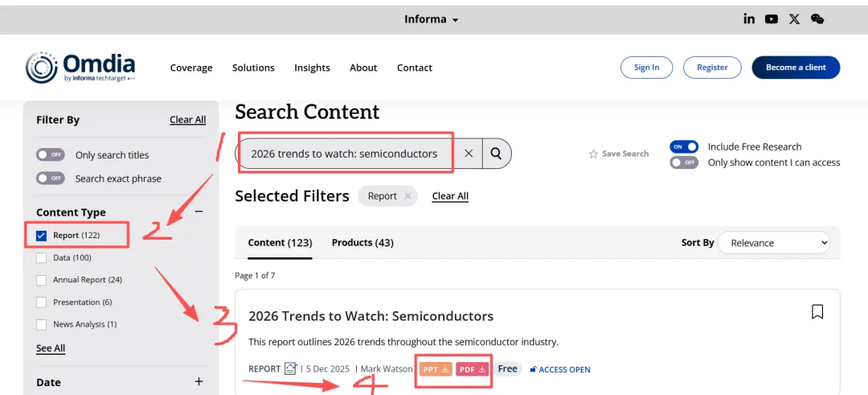This screenshot has width=868, height=395.
Task: Open the Insights menu item
Action: point(312,68)
